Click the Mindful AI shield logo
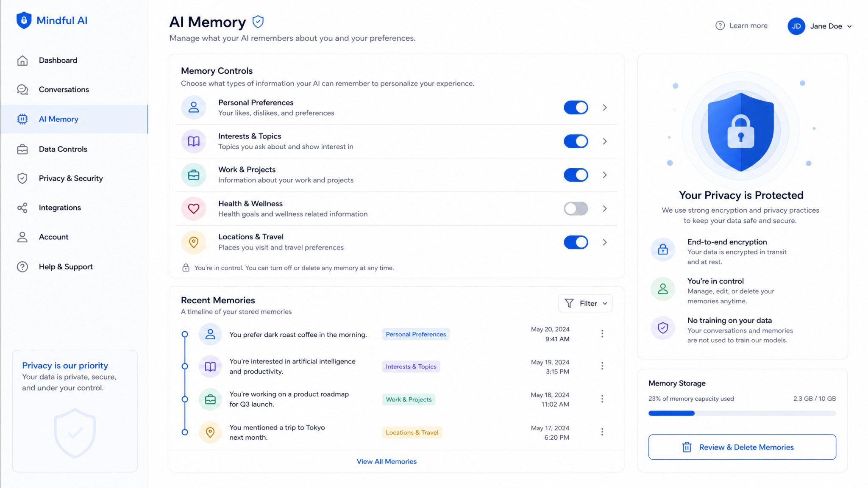868x488 pixels. [x=24, y=20]
